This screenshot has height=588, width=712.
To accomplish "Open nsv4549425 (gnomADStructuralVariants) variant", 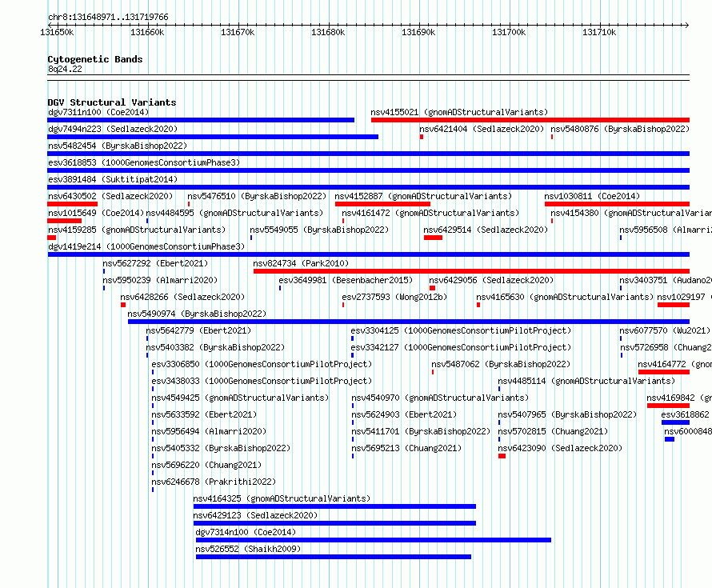I will 240,398.
